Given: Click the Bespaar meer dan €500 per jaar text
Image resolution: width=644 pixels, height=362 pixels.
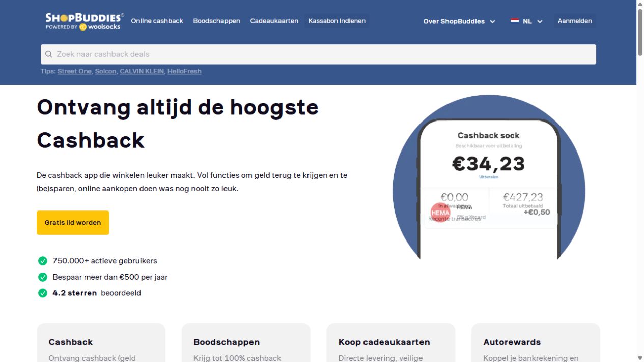Looking at the screenshot, I should click(x=110, y=277).
